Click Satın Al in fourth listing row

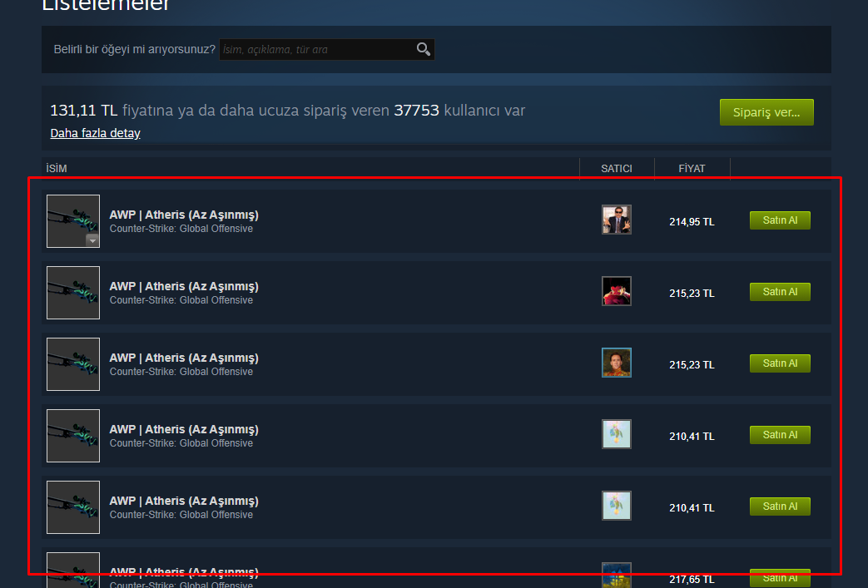pos(780,435)
